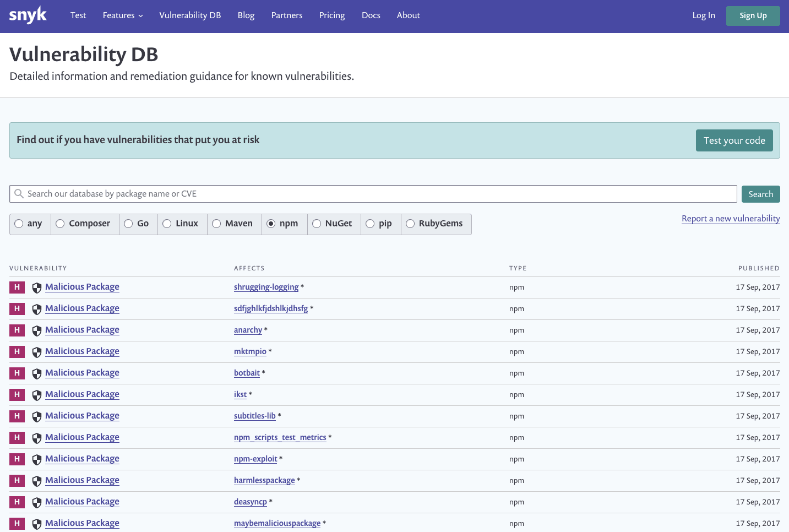Click H badge in maybemaliciouspackage row
The image size is (789, 532).
[17, 523]
